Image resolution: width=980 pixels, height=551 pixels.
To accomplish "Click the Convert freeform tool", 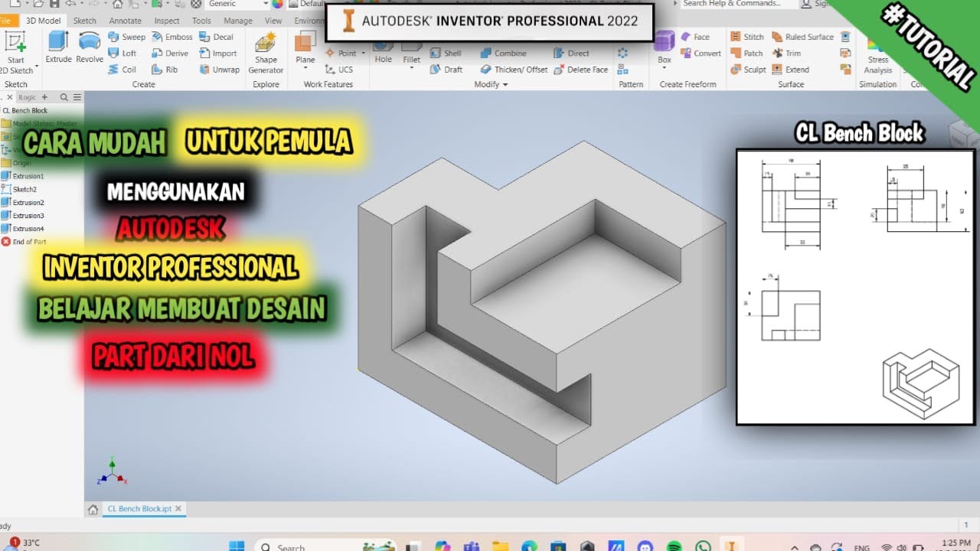I will pyautogui.click(x=700, y=54).
